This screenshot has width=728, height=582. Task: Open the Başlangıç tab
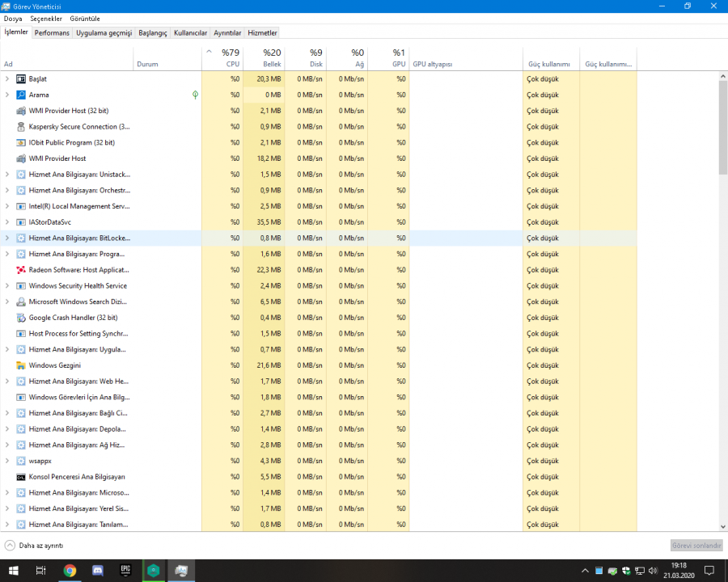click(x=152, y=33)
